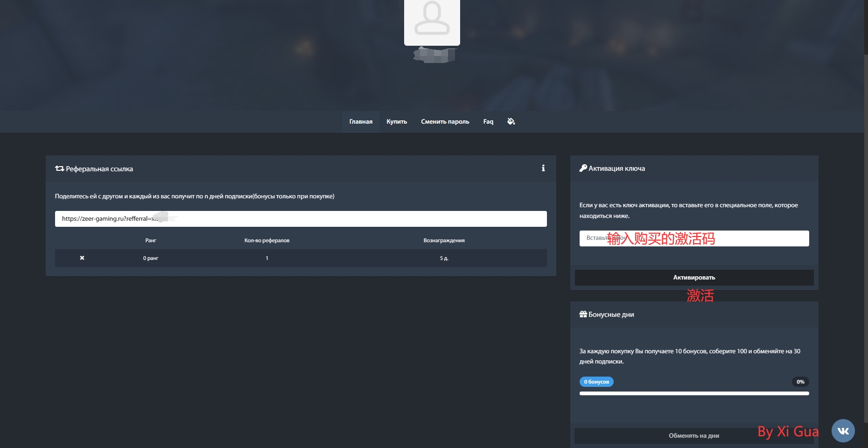Open the Faq page
Screen dimensions: 868x448
point(488,122)
